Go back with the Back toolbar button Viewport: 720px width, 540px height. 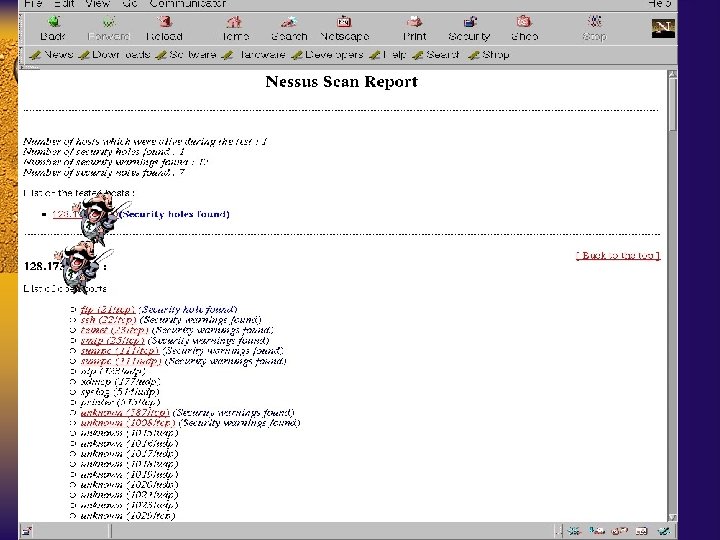(52, 28)
